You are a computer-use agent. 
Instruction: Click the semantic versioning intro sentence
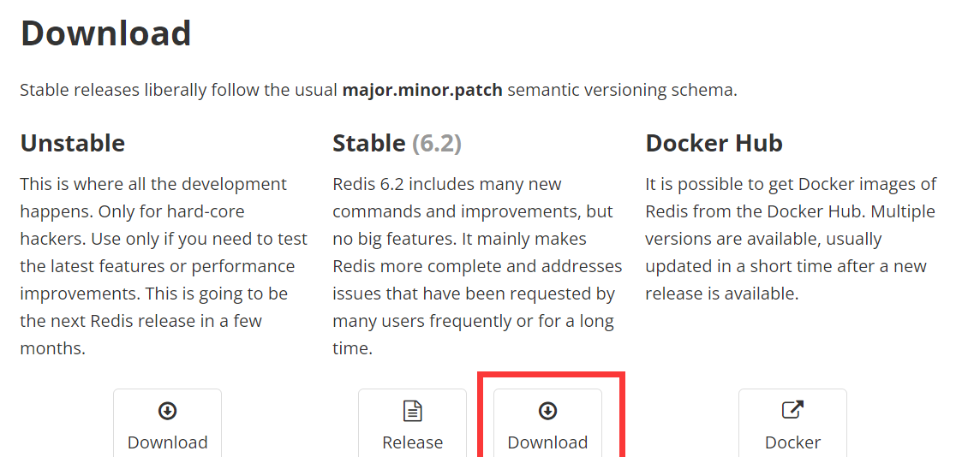379,90
